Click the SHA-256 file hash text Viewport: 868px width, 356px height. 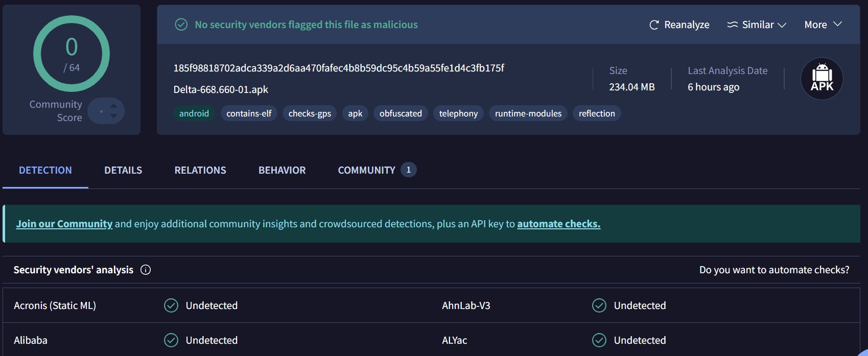coord(339,68)
